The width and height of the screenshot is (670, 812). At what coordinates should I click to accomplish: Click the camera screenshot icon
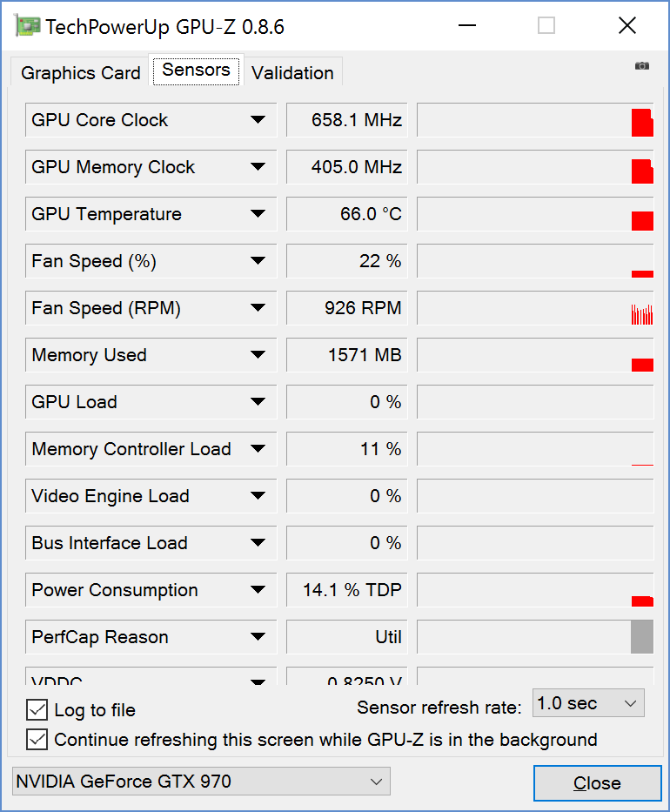(641, 66)
